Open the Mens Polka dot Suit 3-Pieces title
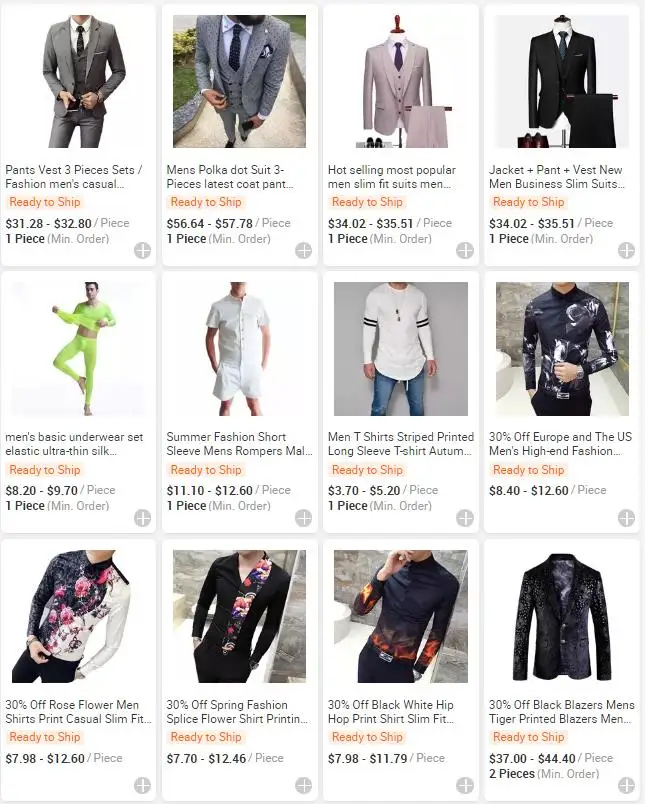Screen dimensions: 645x804 (x=230, y=177)
